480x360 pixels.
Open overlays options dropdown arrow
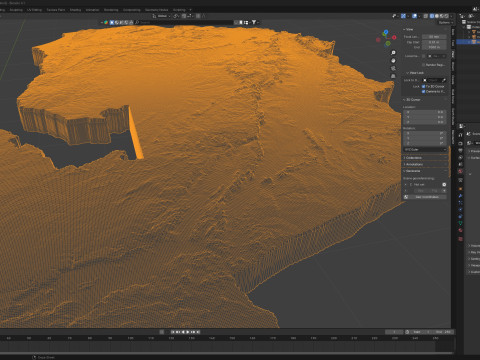point(419,16)
